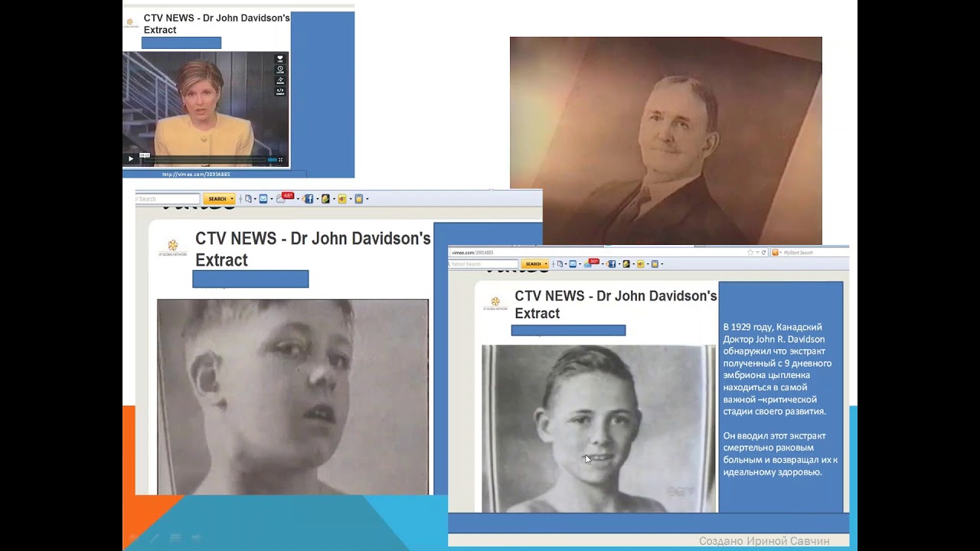Click the pages icon in the middle window toolbar
Viewport: 980px width, 551px height.
pos(248,199)
